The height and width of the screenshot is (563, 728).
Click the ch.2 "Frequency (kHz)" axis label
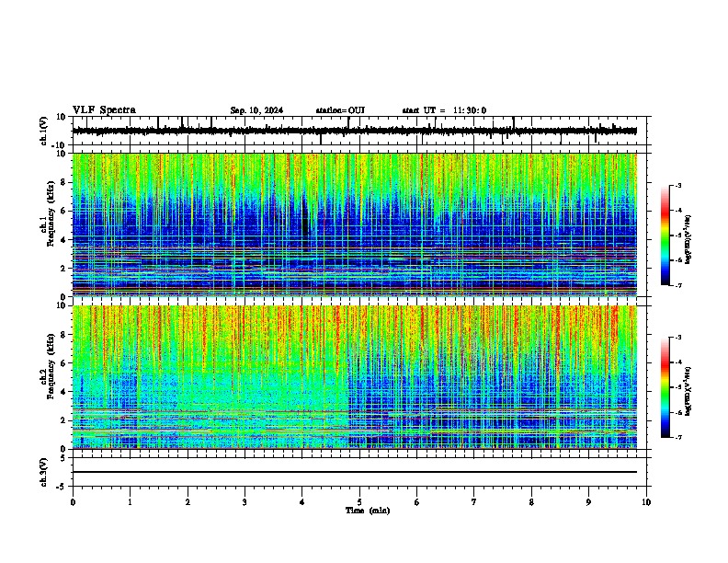pos(51,366)
